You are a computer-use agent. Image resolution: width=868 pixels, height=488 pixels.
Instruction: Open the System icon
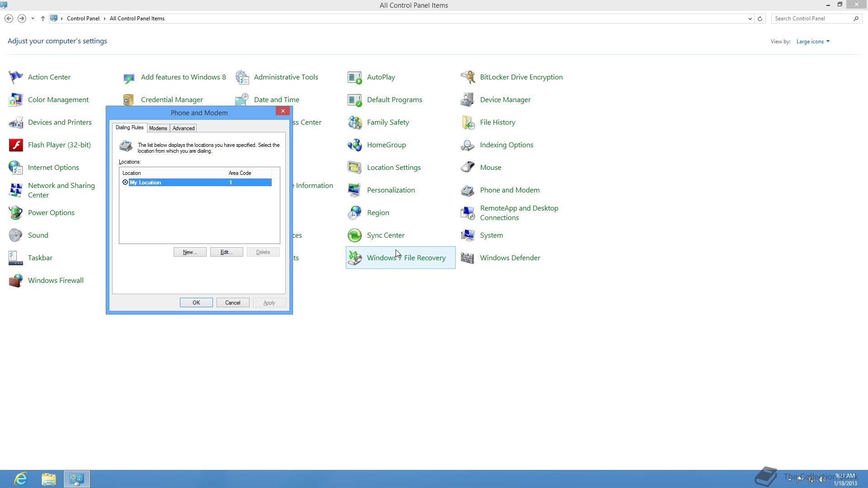coord(468,235)
